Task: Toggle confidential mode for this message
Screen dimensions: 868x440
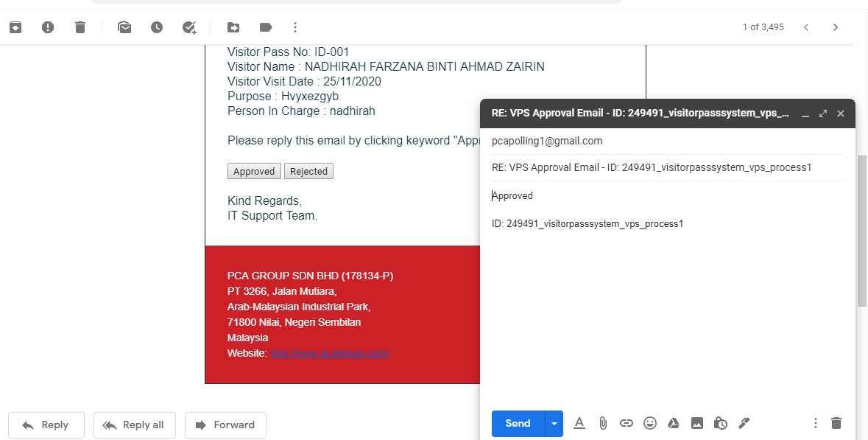Action: click(721, 423)
